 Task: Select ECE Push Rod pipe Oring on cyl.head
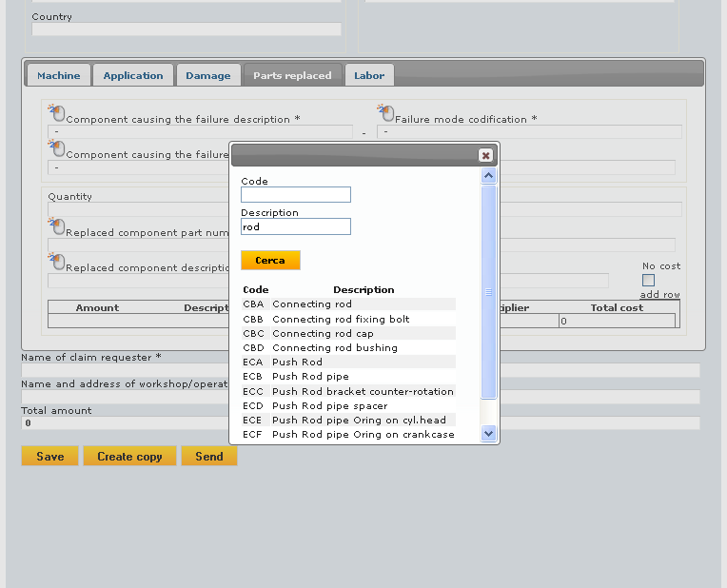(x=348, y=421)
